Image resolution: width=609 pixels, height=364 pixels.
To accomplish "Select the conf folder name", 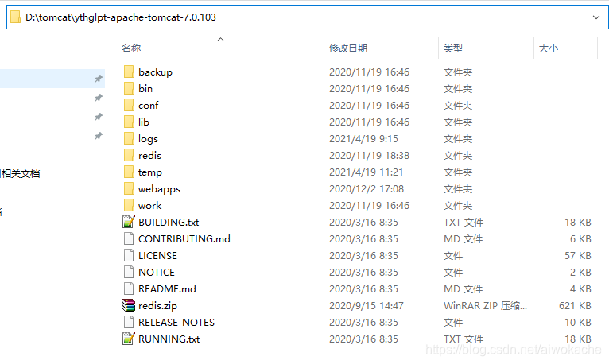I will [x=149, y=105].
